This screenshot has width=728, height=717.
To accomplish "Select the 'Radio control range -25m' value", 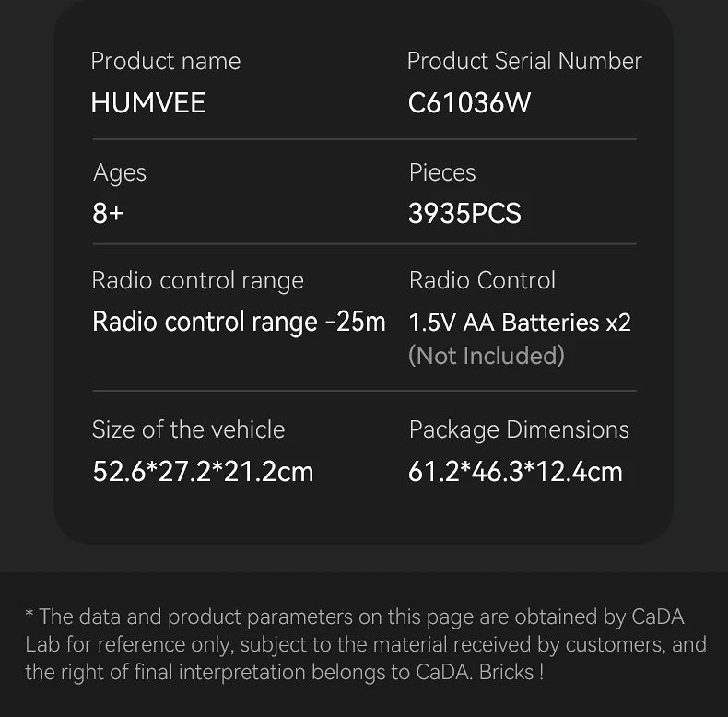I will [x=239, y=322].
